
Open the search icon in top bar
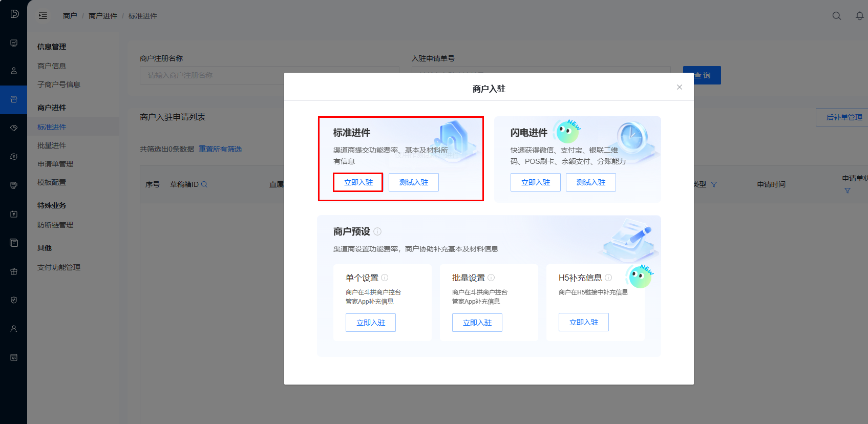click(836, 16)
